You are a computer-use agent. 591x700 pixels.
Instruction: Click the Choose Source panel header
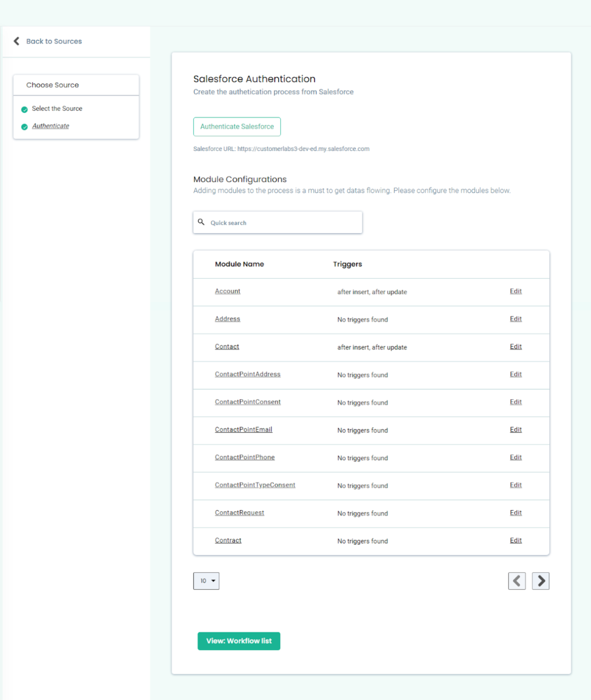click(x=77, y=85)
